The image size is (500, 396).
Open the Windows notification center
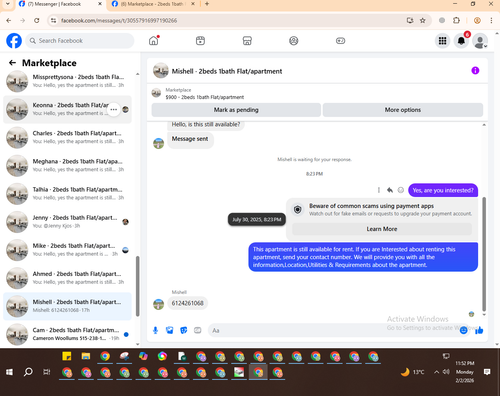point(487,372)
